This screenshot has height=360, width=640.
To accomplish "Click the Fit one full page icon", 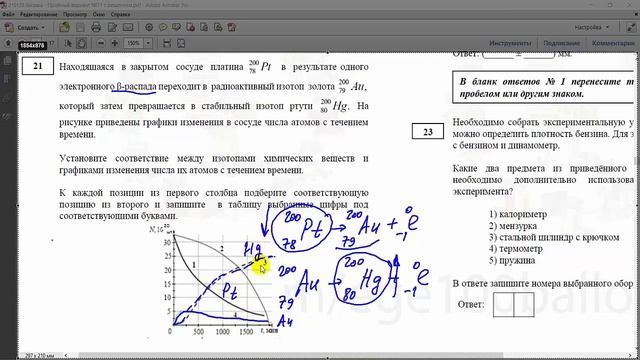I will pyautogui.click(x=181, y=43).
